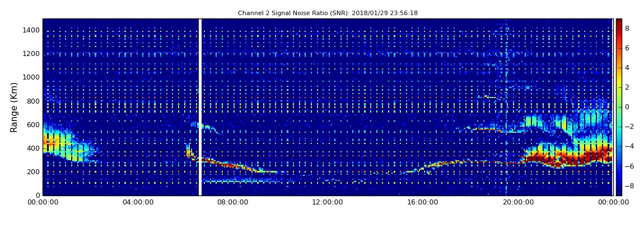Click the 16:00:00 time axis label
The image size is (644, 228).
[422, 202]
